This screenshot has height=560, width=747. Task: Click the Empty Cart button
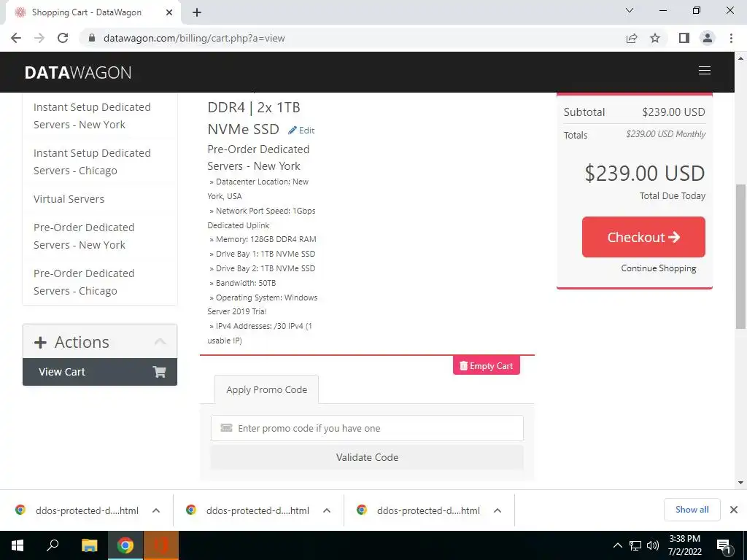tap(486, 366)
